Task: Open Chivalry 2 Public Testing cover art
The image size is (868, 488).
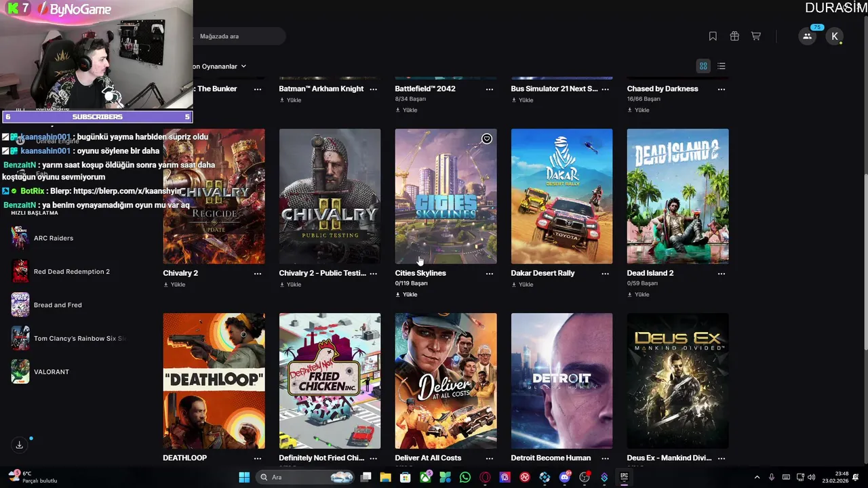Action: click(330, 197)
